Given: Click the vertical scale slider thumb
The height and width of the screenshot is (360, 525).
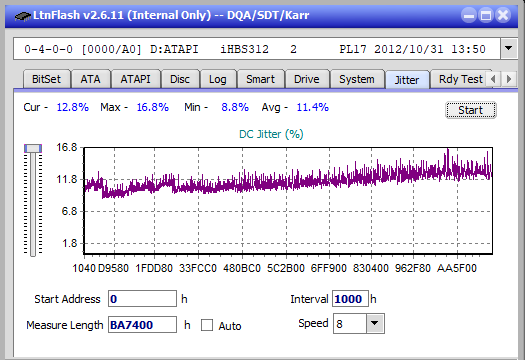Looking at the screenshot, I should [x=33, y=148].
